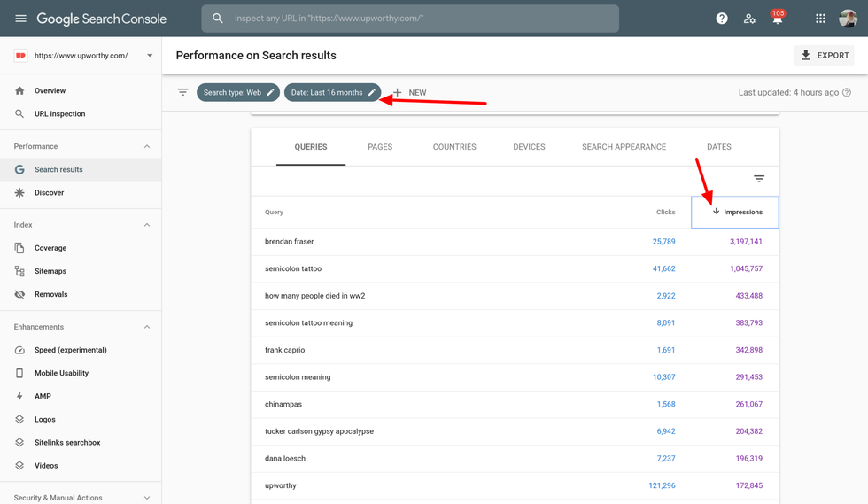Click the table filter rows icon
The width and height of the screenshot is (868, 504).
[759, 179]
